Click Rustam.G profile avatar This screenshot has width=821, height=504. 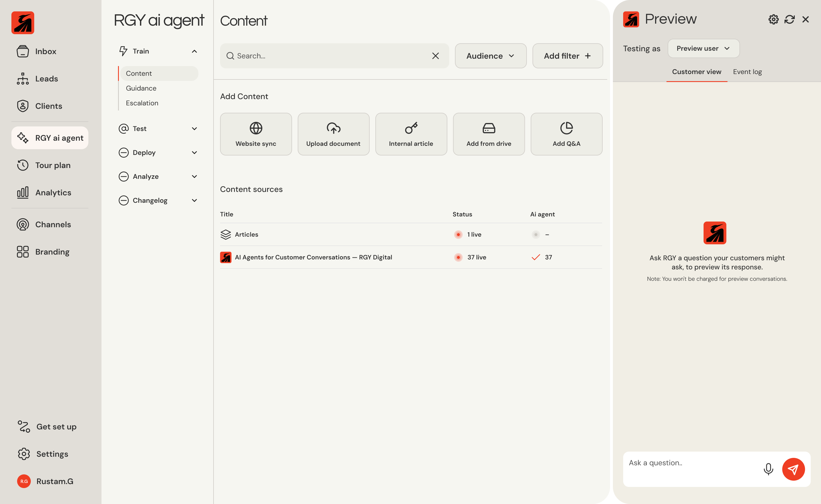(23, 481)
